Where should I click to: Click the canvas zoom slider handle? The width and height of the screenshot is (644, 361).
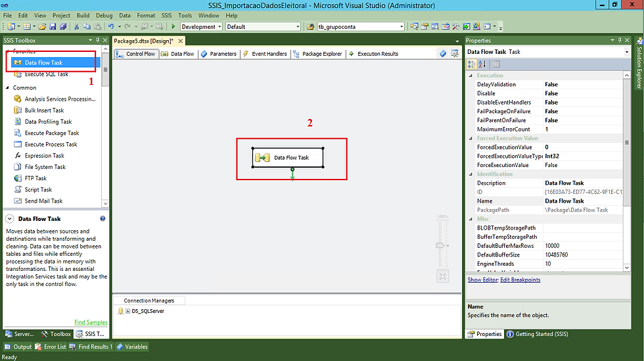pos(441,245)
